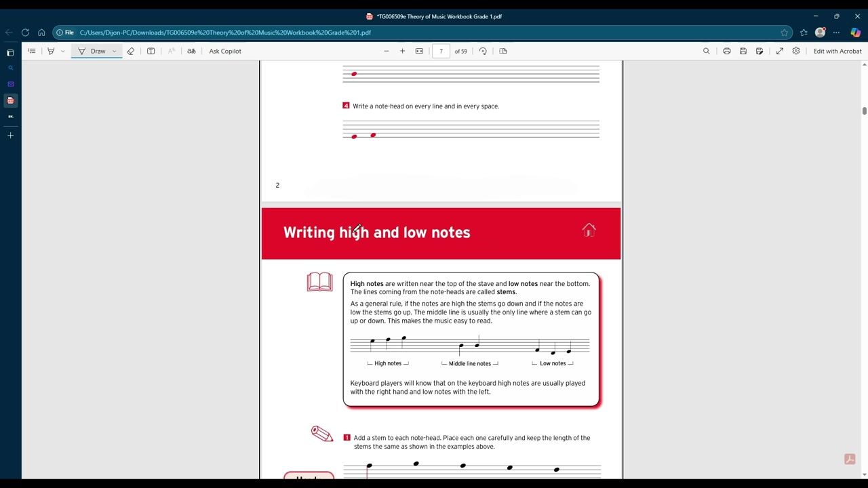Open the PDF table of contents
868x488 pixels.
[32, 51]
